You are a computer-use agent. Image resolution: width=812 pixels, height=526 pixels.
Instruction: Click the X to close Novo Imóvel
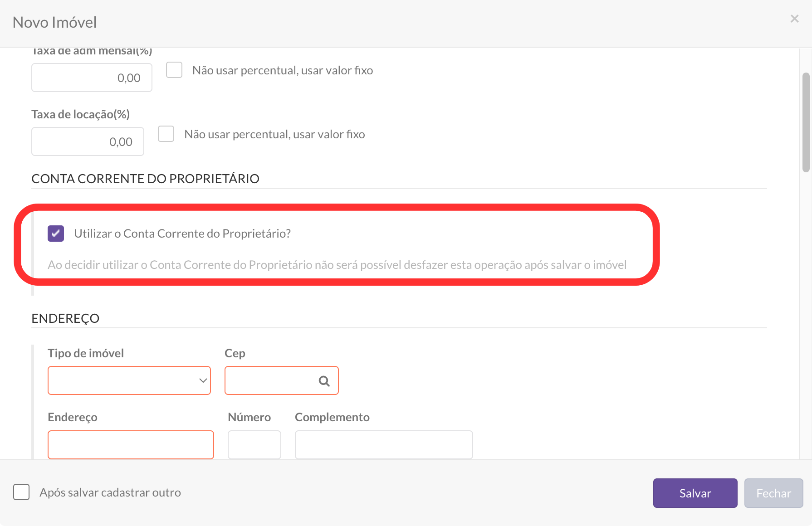(x=794, y=19)
